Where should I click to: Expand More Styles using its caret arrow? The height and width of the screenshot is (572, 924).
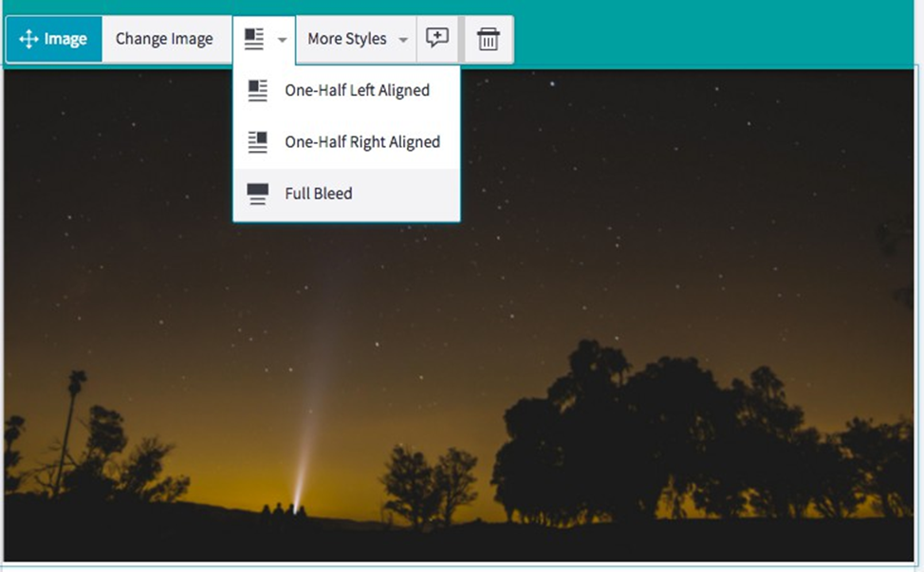click(x=403, y=41)
